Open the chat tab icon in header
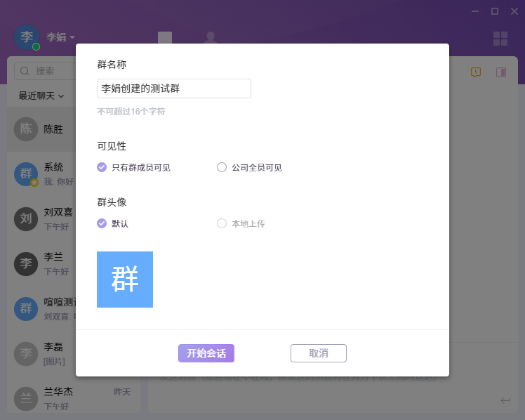Image resolution: width=525 pixels, height=420 pixels. click(165, 39)
